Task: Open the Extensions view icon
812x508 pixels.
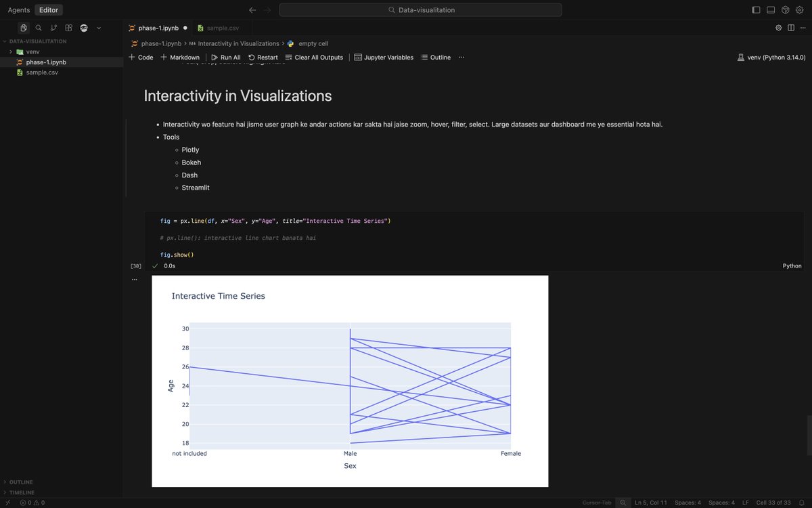Action: pos(68,28)
